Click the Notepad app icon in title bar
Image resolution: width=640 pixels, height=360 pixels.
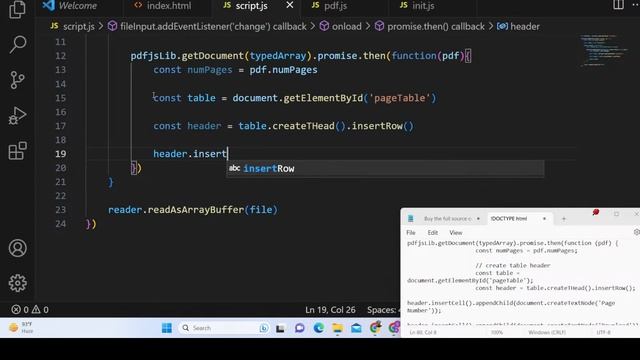coord(411,219)
